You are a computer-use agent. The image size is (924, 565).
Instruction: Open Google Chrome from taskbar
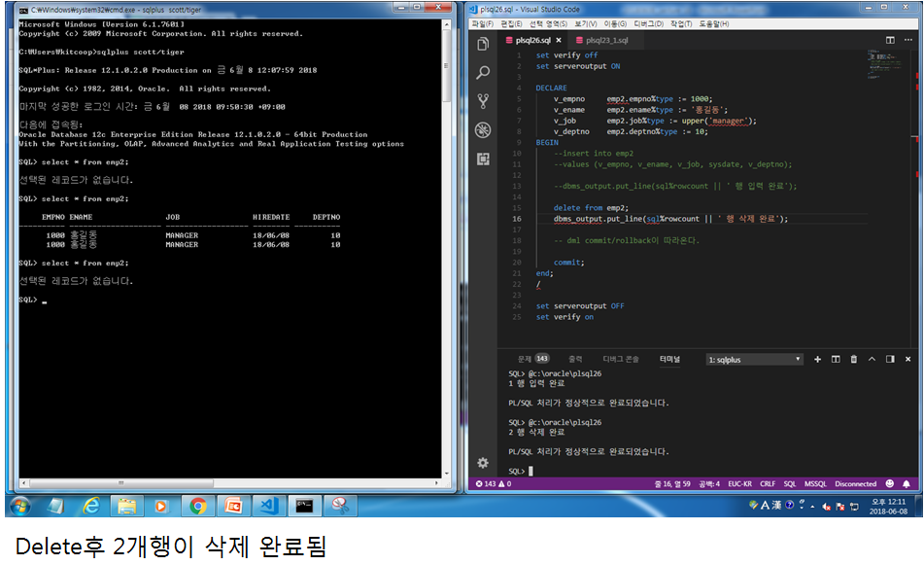(x=198, y=506)
